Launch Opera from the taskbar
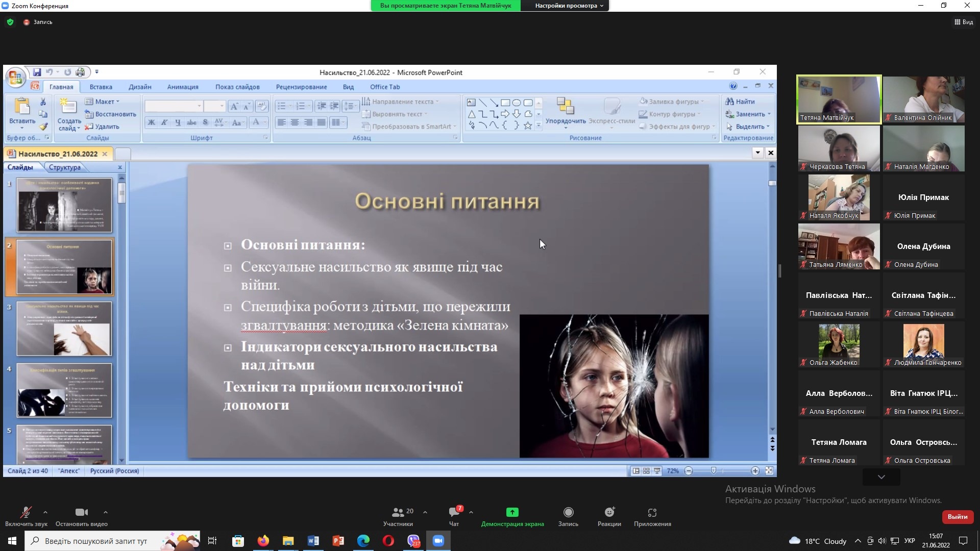 pos(388,541)
